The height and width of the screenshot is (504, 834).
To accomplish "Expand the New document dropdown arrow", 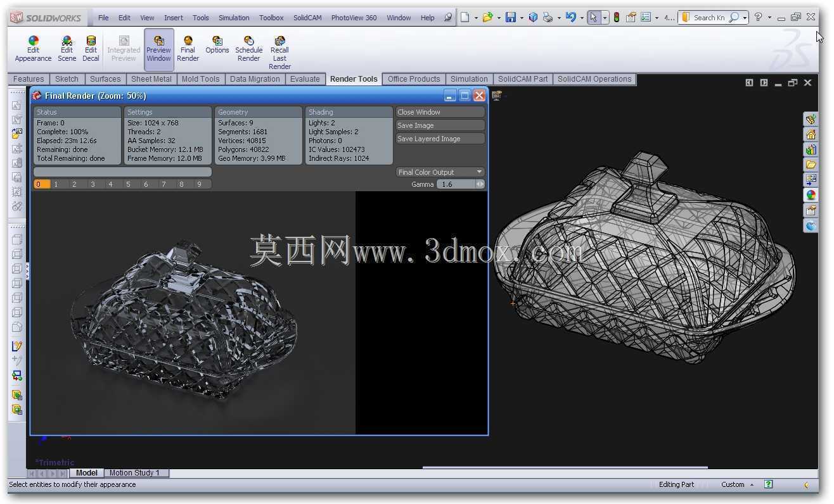I will [x=476, y=18].
